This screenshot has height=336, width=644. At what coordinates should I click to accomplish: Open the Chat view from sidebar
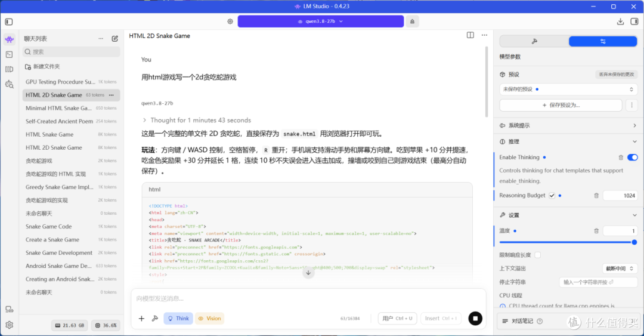[x=9, y=39]
